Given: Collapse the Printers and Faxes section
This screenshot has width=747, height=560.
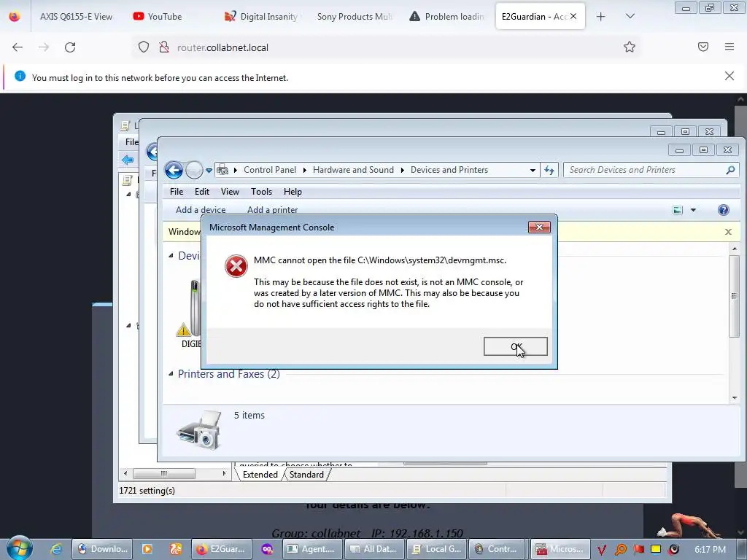Looking at the screenshot, I should (x=171, y=374).
